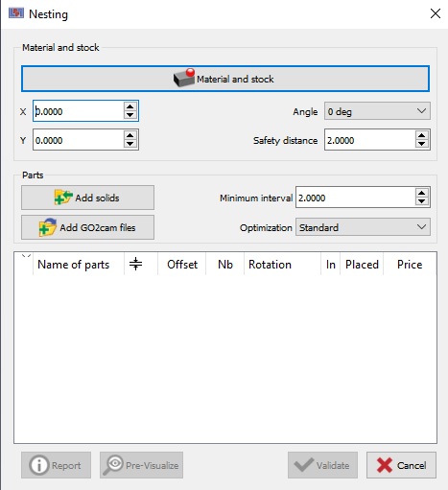Decrease Minimum interval with down arrow

click(x=421, y=201)
